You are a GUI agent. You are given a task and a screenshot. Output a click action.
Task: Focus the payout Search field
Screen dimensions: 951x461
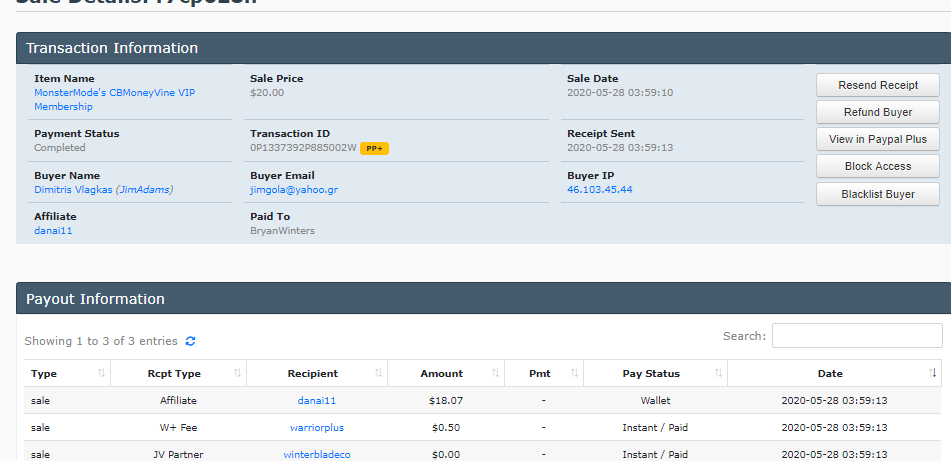tap(857, 335)
